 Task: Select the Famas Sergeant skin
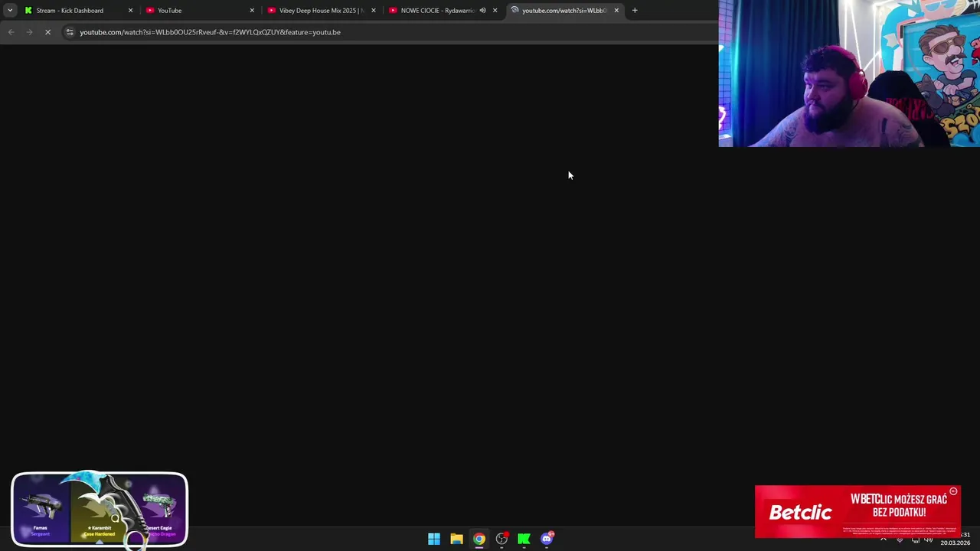click(41, 510)
